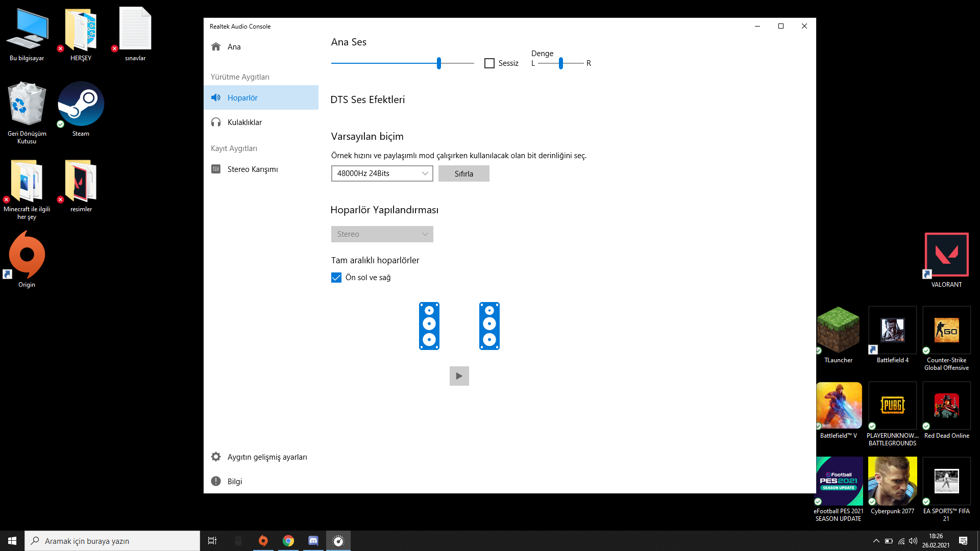This screenshot has height=551, width=980.
Task: Open Discord from the taskbar
Action: [313, 541]
